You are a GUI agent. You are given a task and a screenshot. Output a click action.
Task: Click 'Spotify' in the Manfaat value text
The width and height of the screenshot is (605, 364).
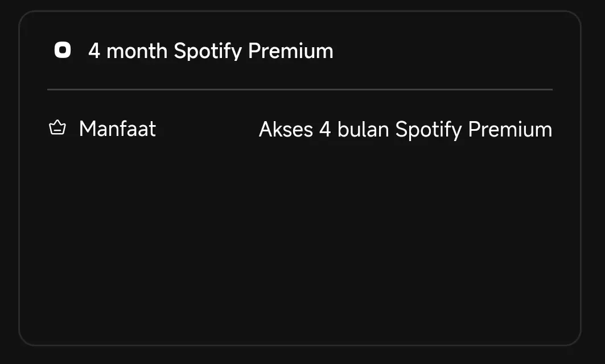pos(429,130)
